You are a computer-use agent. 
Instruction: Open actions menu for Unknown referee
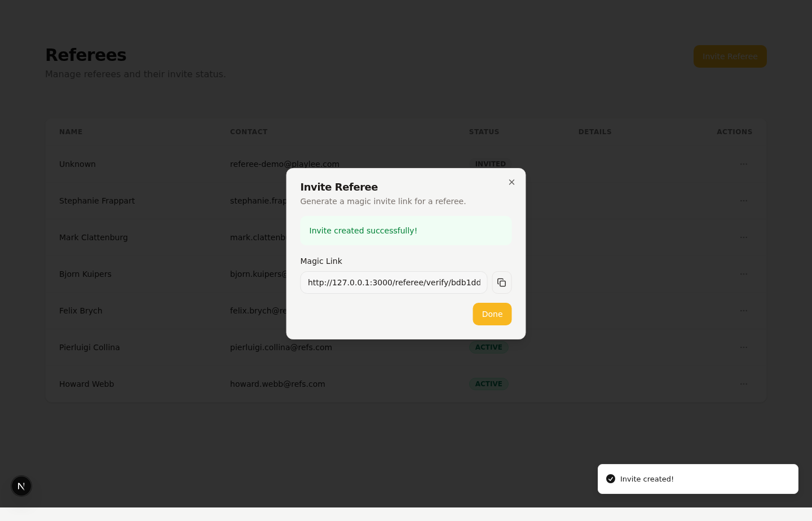tap(743, 164)
